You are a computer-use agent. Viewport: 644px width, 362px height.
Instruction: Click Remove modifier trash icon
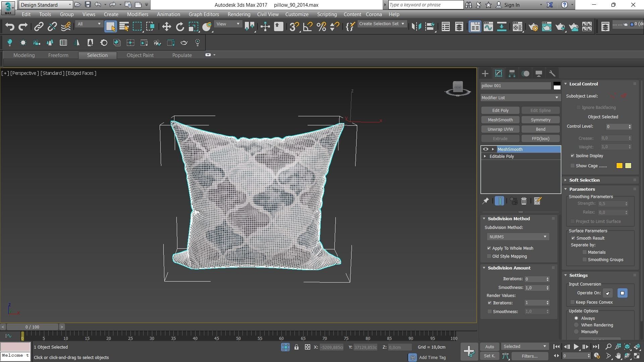coord(524,201)
